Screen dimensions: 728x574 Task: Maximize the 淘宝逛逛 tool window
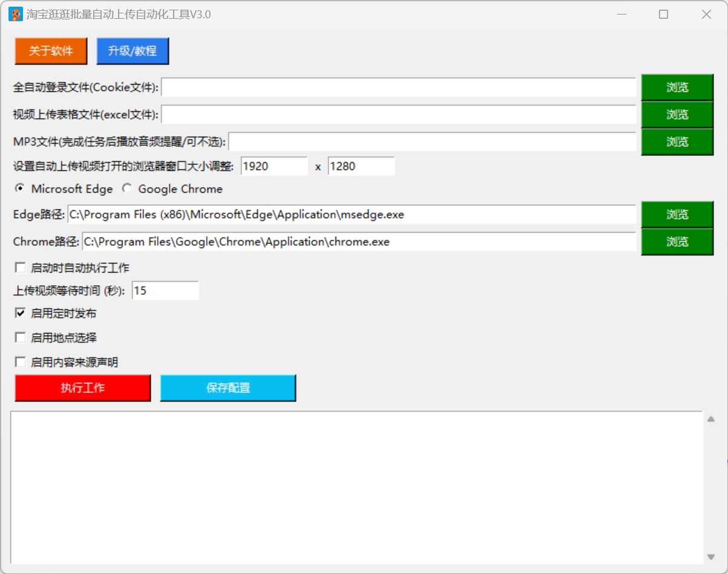(x=663, y=15)
